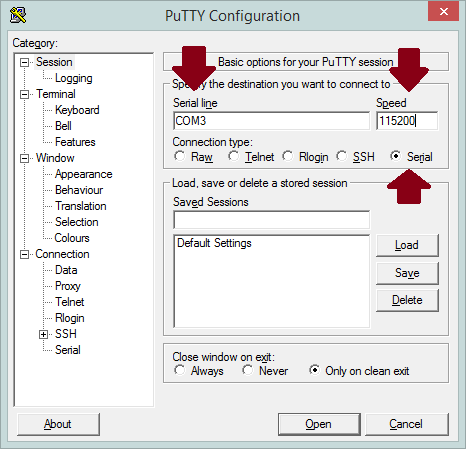Close the PuTTY Configuration window

click(443, 11)
